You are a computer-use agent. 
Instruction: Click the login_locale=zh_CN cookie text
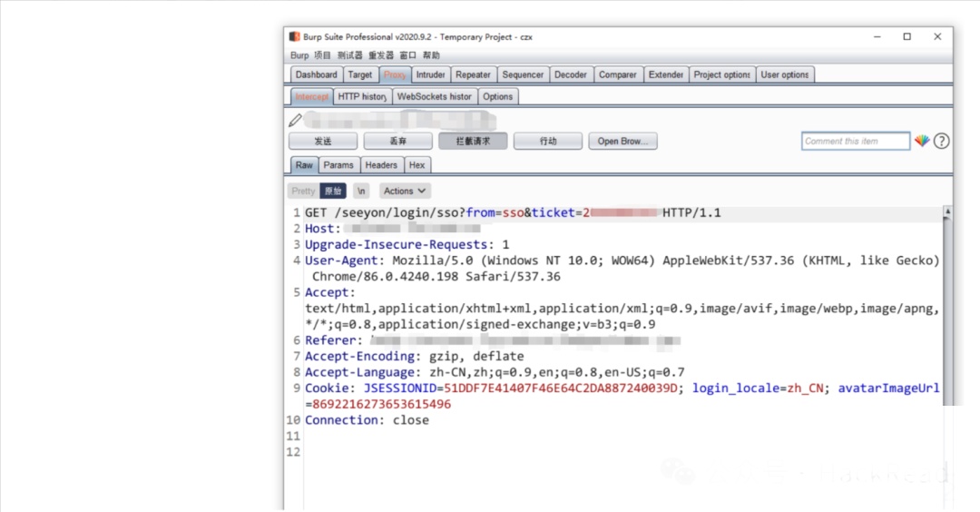tap(758, 389)
